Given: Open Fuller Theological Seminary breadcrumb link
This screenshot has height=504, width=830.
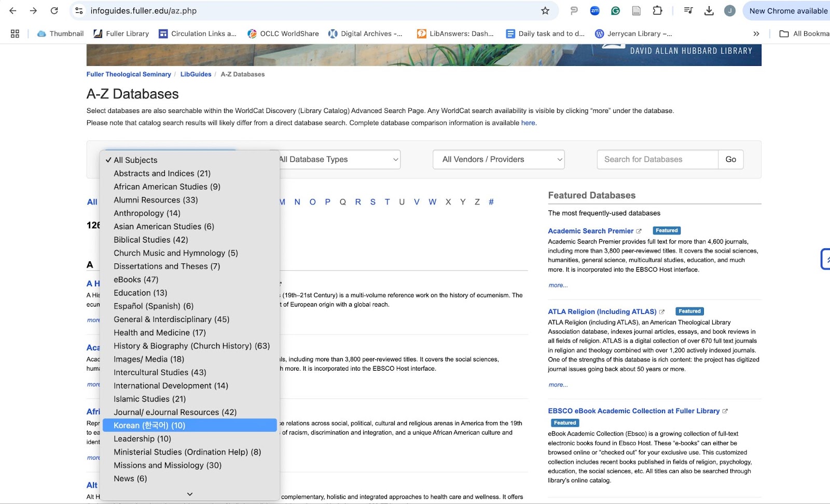Looking at the screenshot, I should pos(129,75).
